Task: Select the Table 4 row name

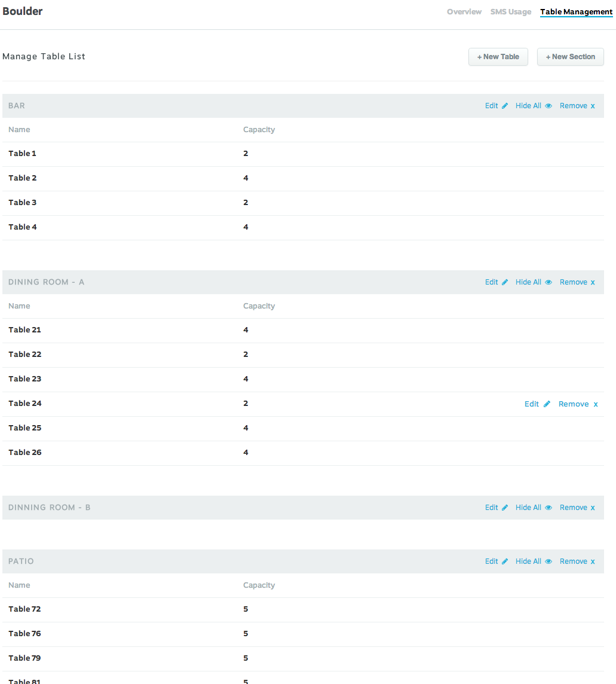Action: point(23,227)
